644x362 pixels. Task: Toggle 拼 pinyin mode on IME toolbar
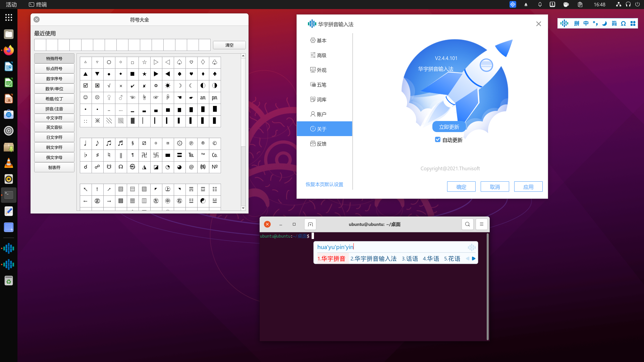[x=577, y=23]
